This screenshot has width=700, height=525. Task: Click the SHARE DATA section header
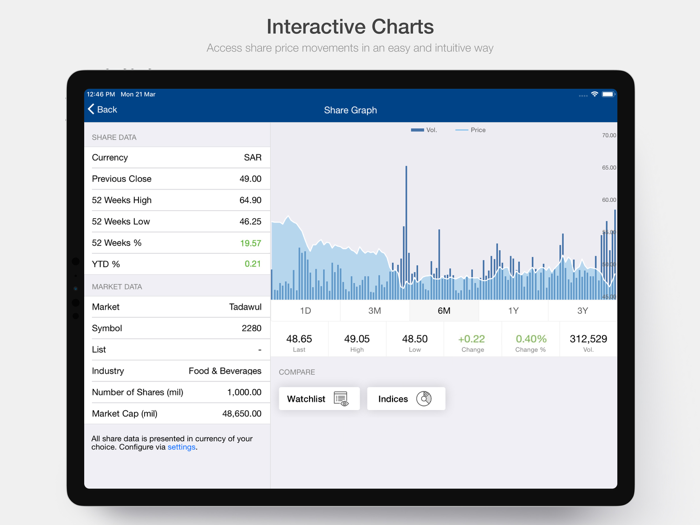pos(114,138)
